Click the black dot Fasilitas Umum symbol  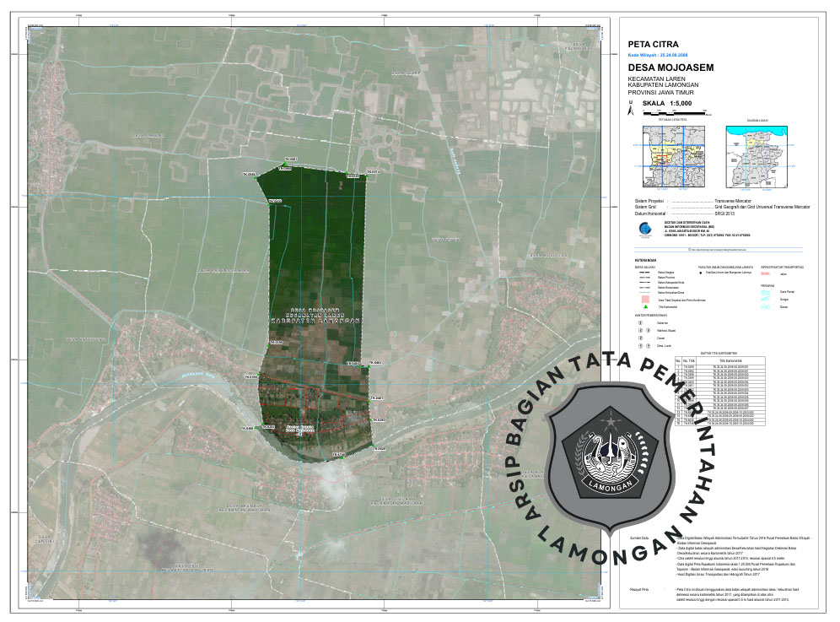pos(701,273)
